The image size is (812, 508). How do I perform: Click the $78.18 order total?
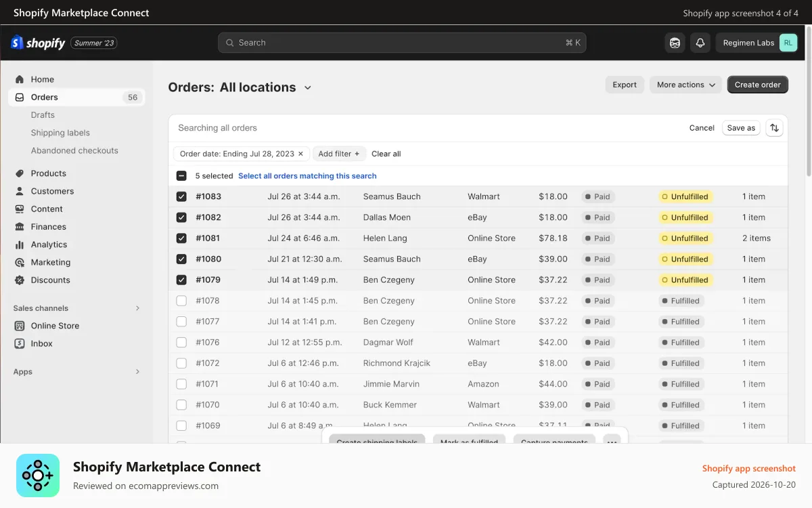pyautogui.click(x=553, y=238)
